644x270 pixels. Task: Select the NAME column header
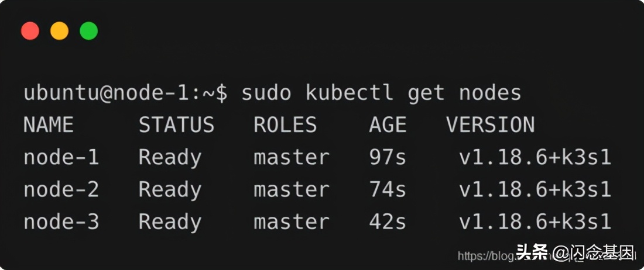(49, 125)
